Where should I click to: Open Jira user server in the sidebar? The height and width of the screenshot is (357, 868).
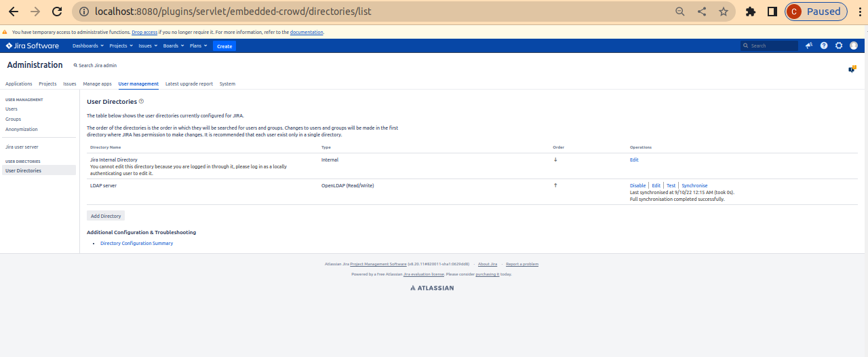(22, 147)
